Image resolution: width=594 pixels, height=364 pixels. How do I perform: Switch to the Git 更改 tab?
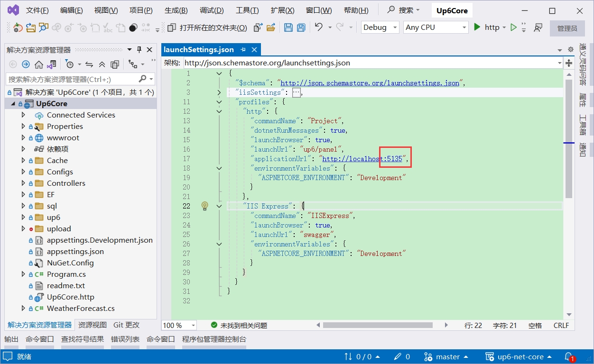pos(127,325)
